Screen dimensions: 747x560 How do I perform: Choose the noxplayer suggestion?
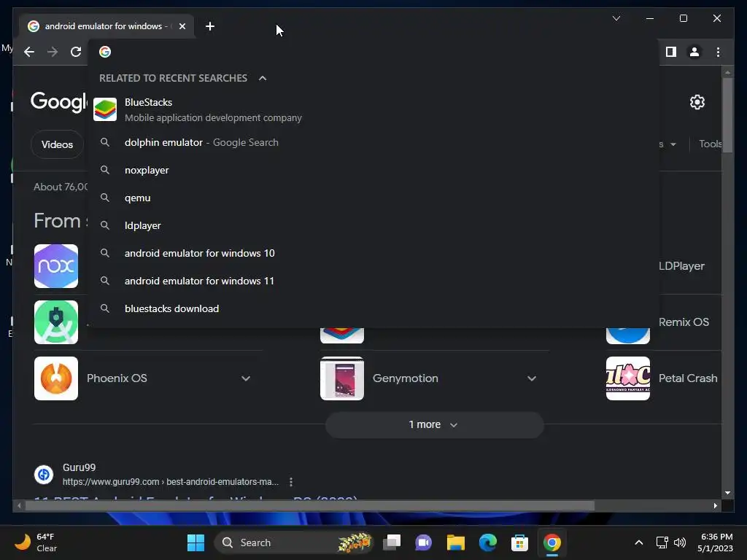click(x=374, y=170)
